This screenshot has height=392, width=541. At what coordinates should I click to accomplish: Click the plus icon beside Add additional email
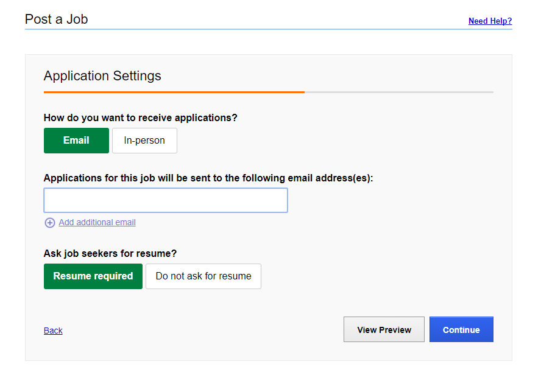tap(49, 223)
